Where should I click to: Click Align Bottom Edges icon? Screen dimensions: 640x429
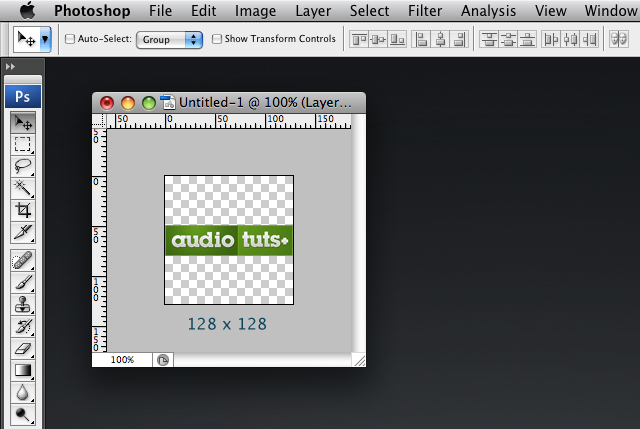[397, 40]
